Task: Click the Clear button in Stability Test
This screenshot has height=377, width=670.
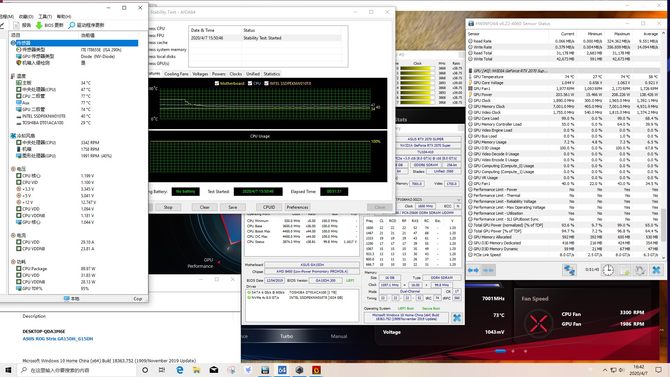Action: pos(205,207)
